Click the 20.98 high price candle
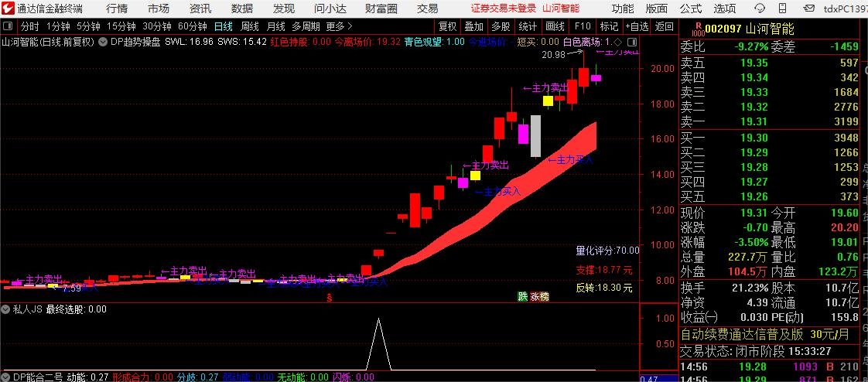The image size is (868, 382). 583,77
